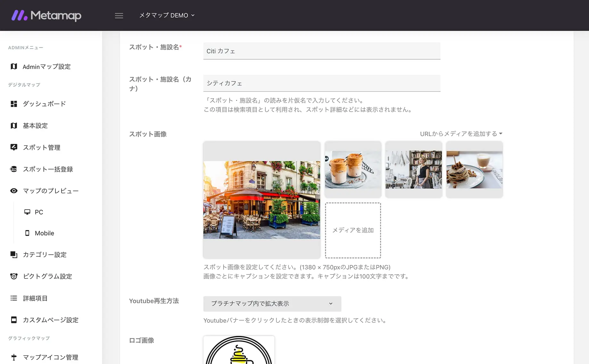Click the カスタムページ設定 icon
This screenshot has height=364, width=589.
click(x=14, y=320)
